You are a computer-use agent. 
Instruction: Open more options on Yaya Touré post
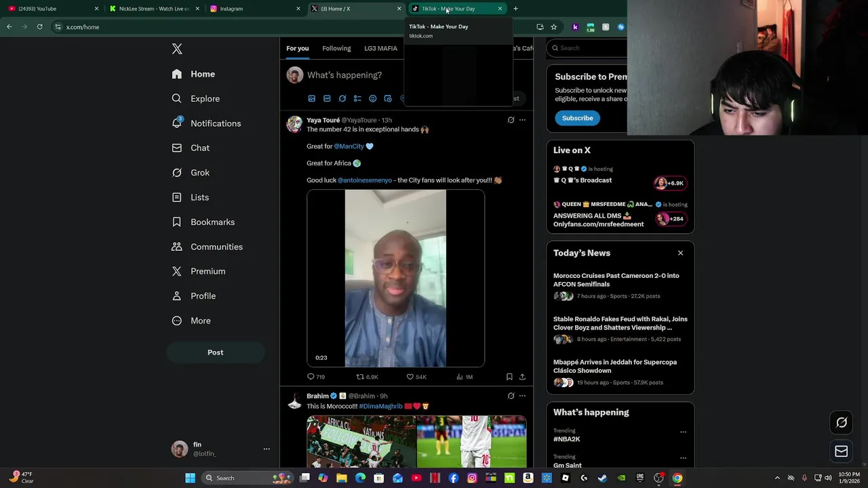[522, 120]
